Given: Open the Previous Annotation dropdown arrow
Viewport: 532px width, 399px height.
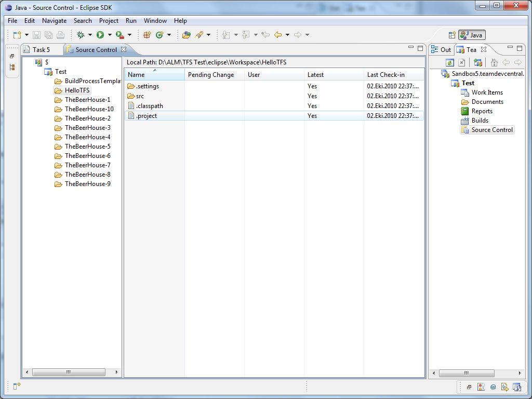Looking at the screenshot, I should (256, 35).
